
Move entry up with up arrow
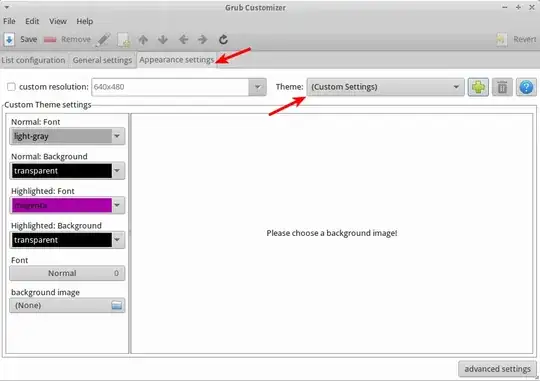[143, 40]
